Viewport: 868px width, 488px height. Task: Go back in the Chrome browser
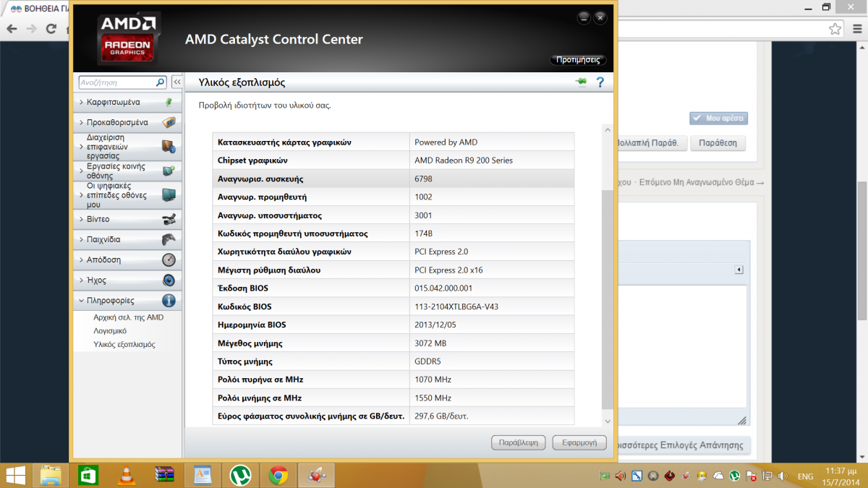click(x=11, y=29)
